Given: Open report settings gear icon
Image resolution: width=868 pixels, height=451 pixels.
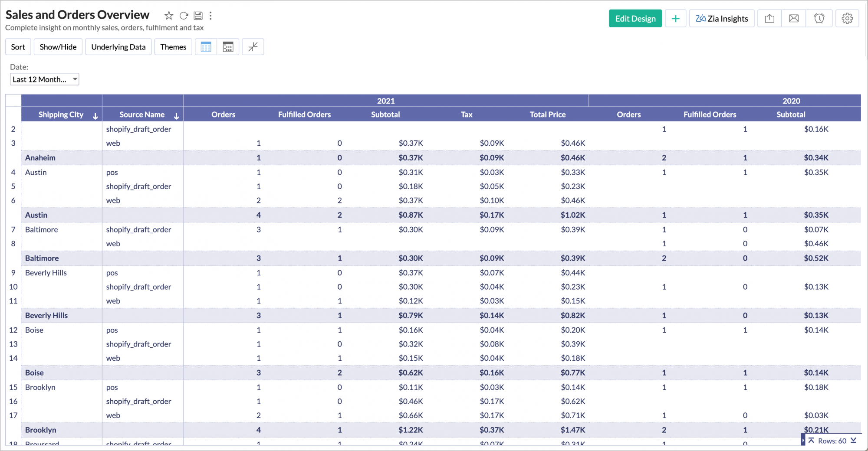Looking at the screenshot, I should coord(847,19).
